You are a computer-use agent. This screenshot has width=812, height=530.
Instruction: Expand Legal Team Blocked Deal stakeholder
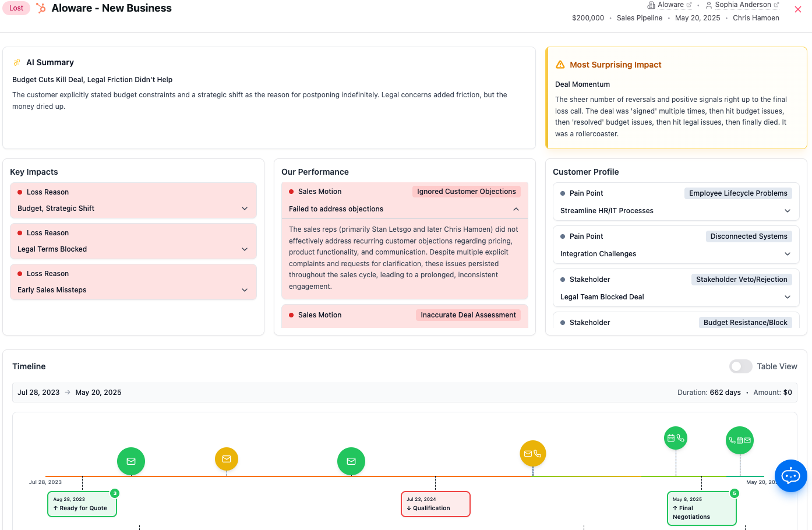(x=788, y=297)
